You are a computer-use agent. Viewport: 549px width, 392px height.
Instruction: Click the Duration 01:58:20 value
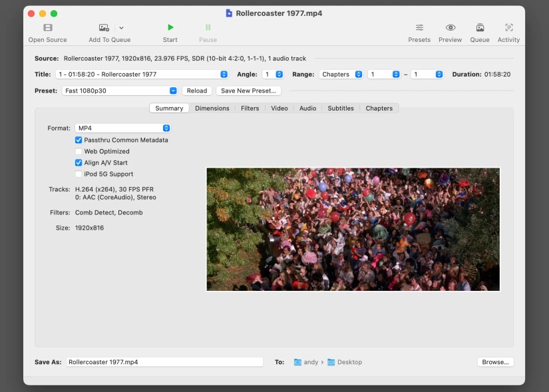tap(498, 75)
